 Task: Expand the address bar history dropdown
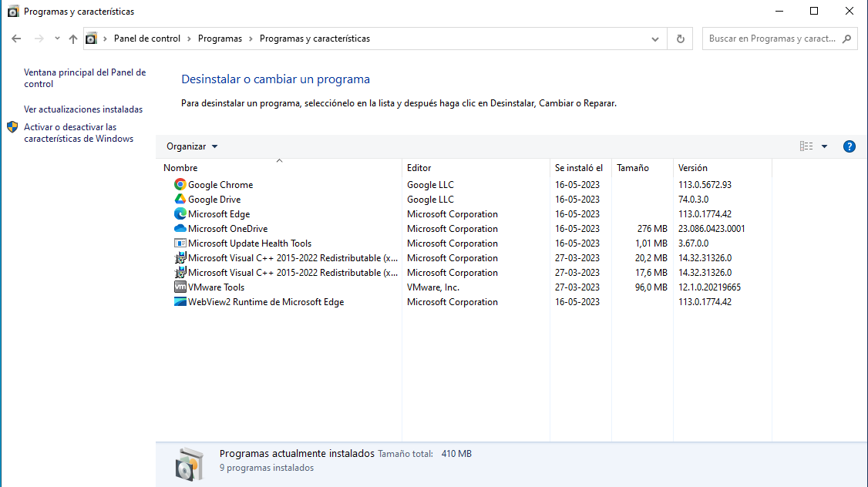tap(655, 39)
